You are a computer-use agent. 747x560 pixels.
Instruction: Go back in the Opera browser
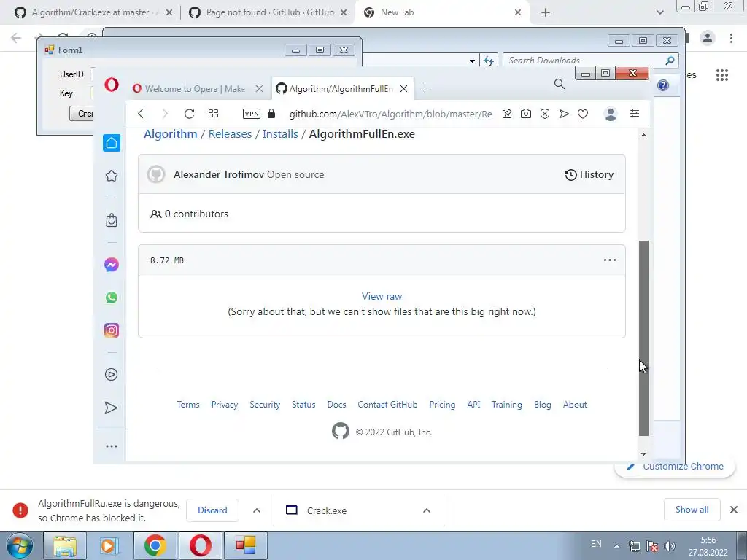tap(141, 114)
